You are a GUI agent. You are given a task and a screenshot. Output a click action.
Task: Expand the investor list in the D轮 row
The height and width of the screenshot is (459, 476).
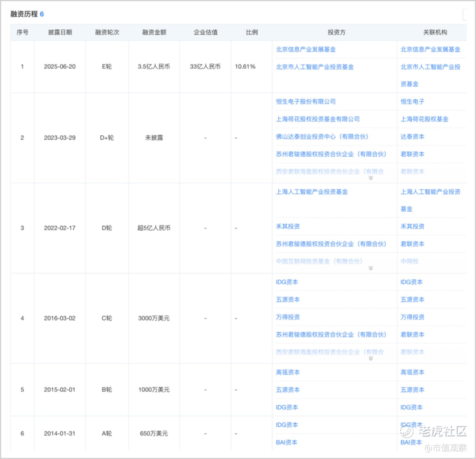coord(371,268)
